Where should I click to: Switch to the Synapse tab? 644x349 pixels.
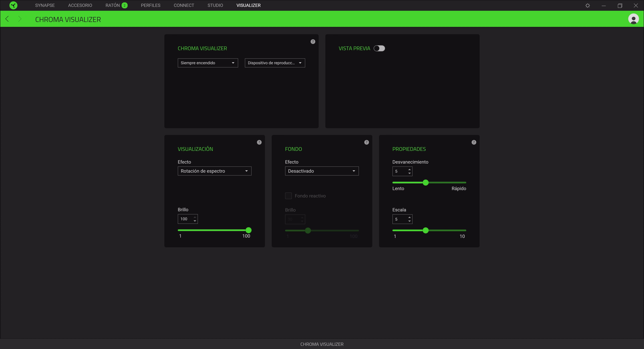pos(45,6)
